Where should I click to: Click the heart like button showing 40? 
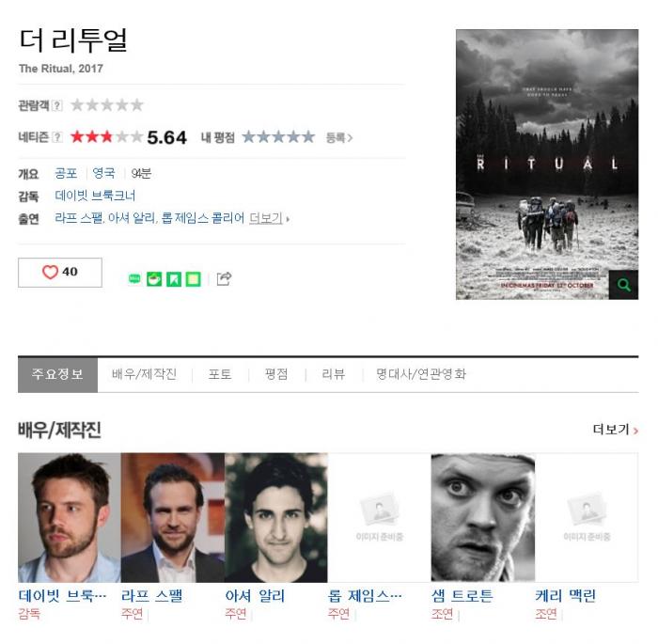click(x=59, y=273)
